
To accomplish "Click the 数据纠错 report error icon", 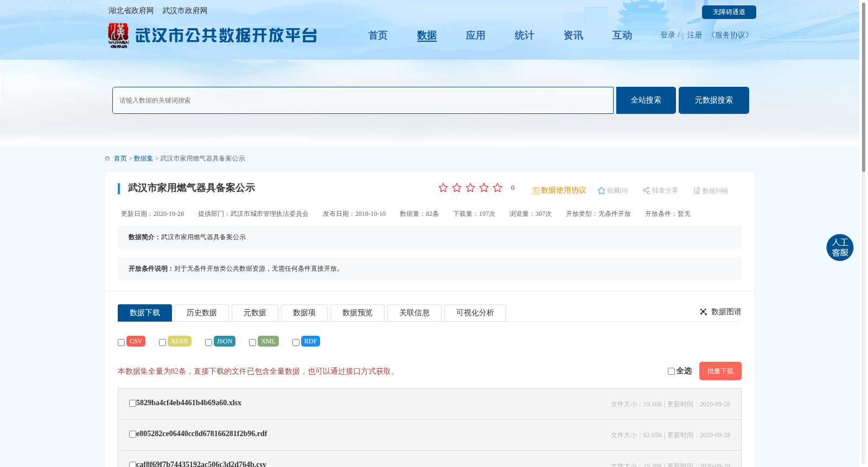I will point(697,191).
